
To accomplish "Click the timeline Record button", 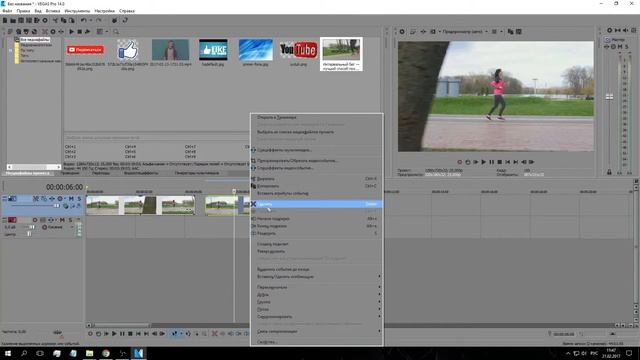I will coord(90,334).
